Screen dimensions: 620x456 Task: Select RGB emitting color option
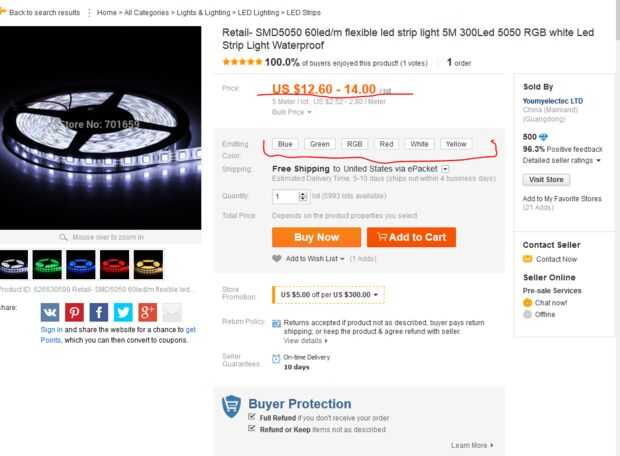353,145
